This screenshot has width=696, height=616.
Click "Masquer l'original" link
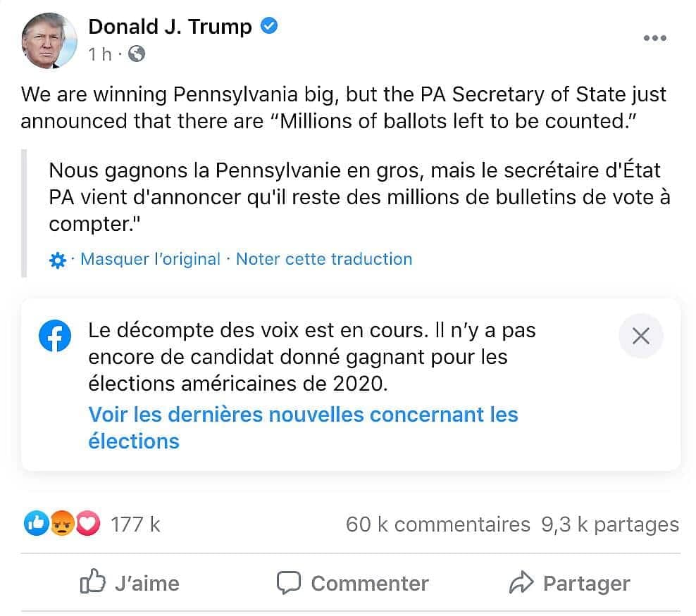pos(150,259)
